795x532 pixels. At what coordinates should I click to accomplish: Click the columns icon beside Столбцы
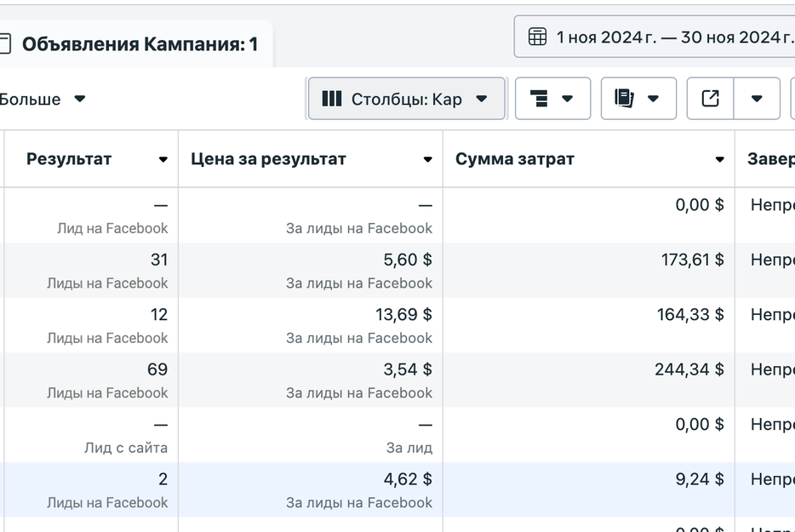click(332, 99)
